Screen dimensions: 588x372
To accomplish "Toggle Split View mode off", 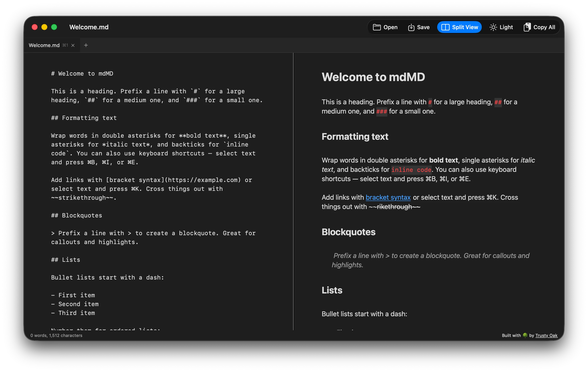I will click(x=459, y=27).
